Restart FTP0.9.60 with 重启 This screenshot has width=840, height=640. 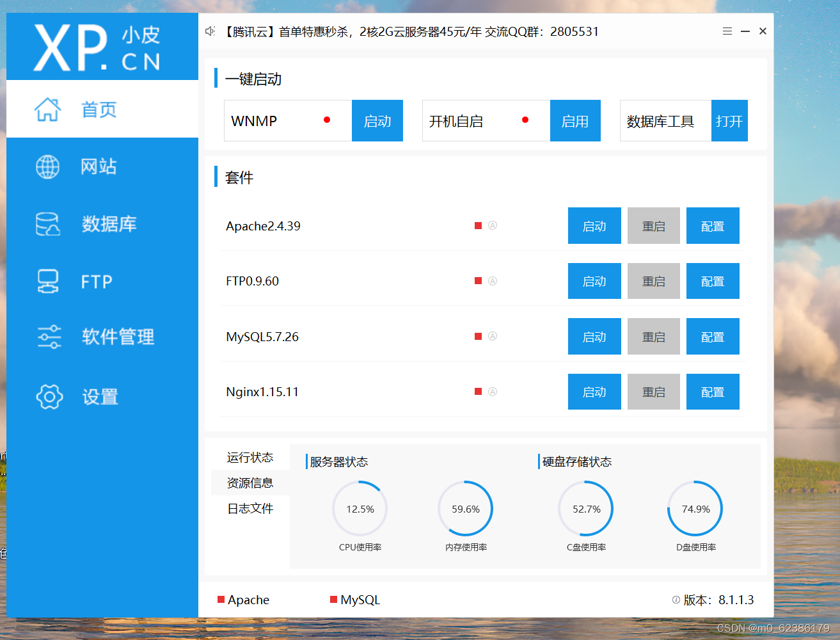[654, 281]
